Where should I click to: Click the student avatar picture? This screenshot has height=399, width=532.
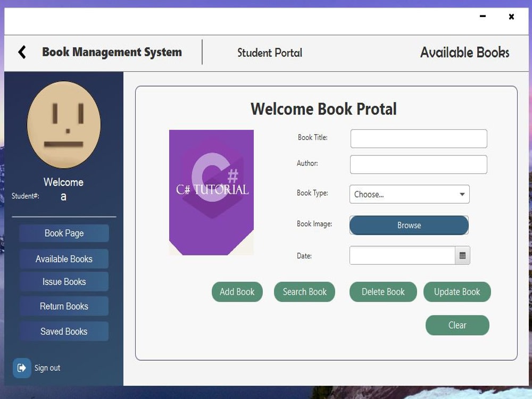pyautogui.click(x=64, y=124)
